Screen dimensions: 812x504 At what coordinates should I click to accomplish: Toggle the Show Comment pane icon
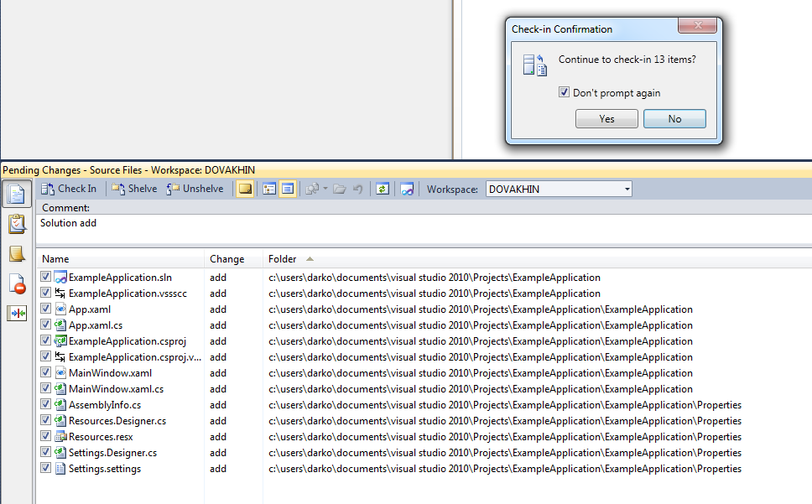[x=246, y=189]
